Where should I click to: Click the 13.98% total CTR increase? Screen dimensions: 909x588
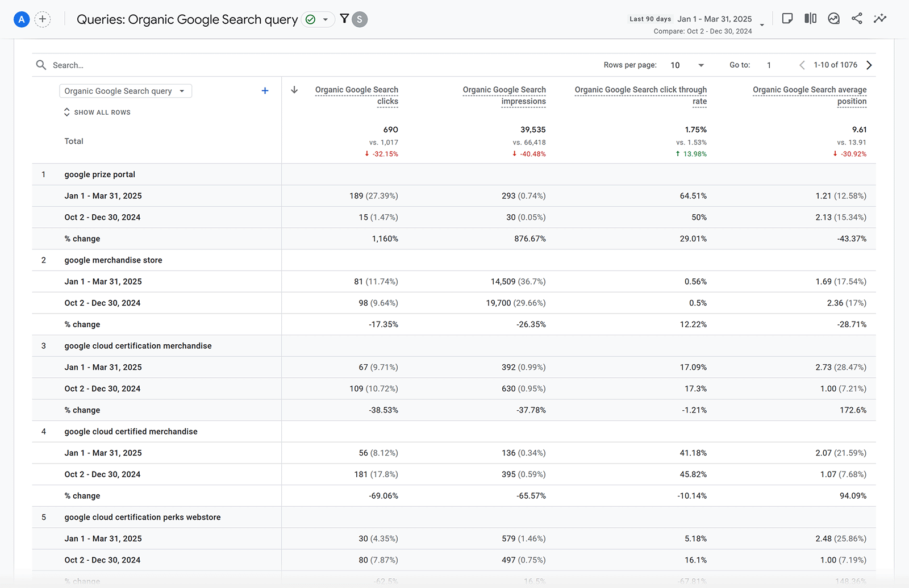tap(691, 154)
